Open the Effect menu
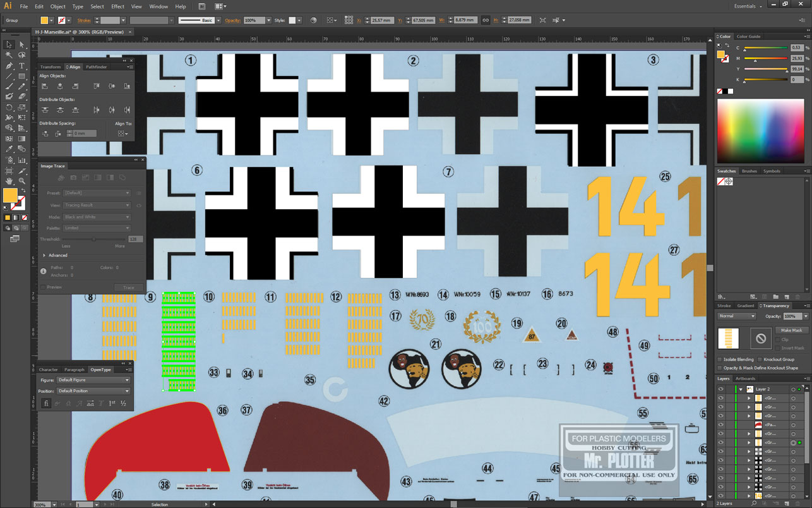The width and height of the screenshot is (812, 508). point(118,6)
